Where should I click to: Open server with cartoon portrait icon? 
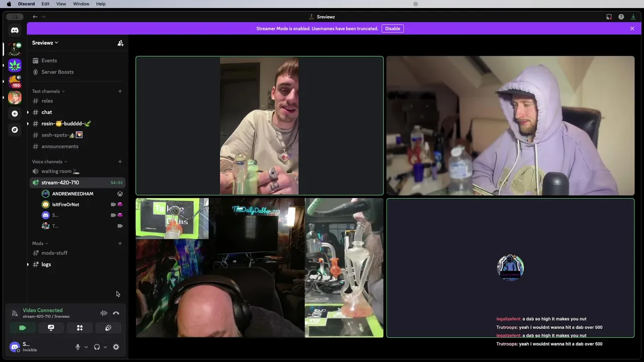click(15, 98)
